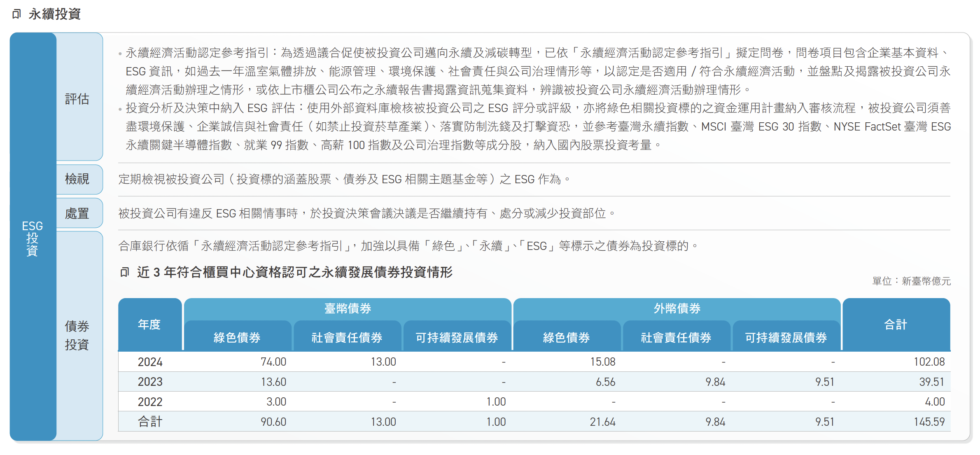Click the 1.00 cell in 2022 row
This screenshot has width=980, height=455.
coord(496,402)
